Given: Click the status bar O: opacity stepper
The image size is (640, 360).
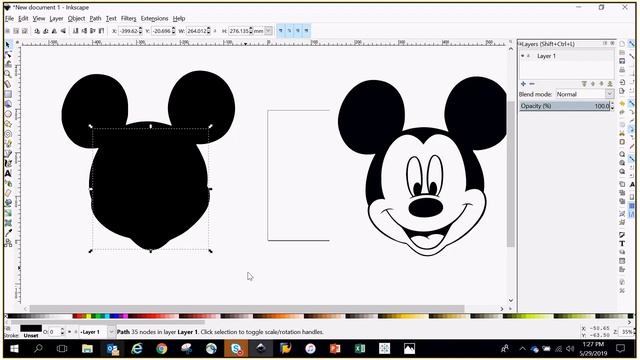Looking at the screenshot, I should tap(62, 332).
